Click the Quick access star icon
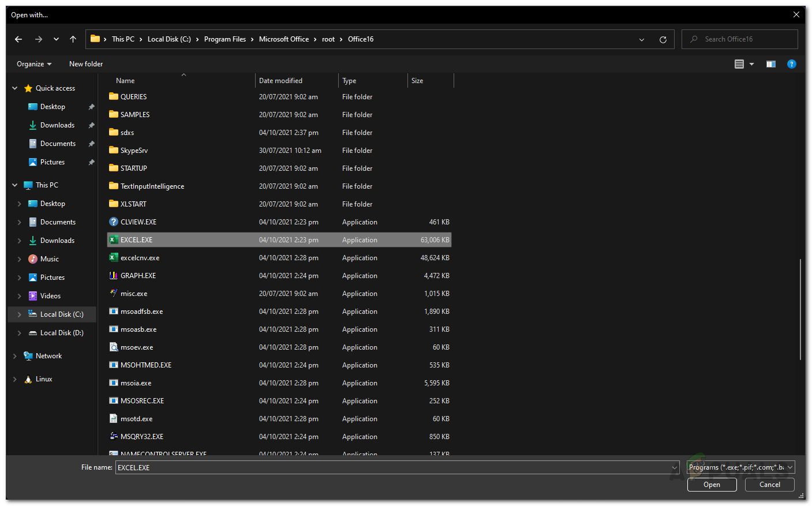812x506 pixels. coord(28,88)
